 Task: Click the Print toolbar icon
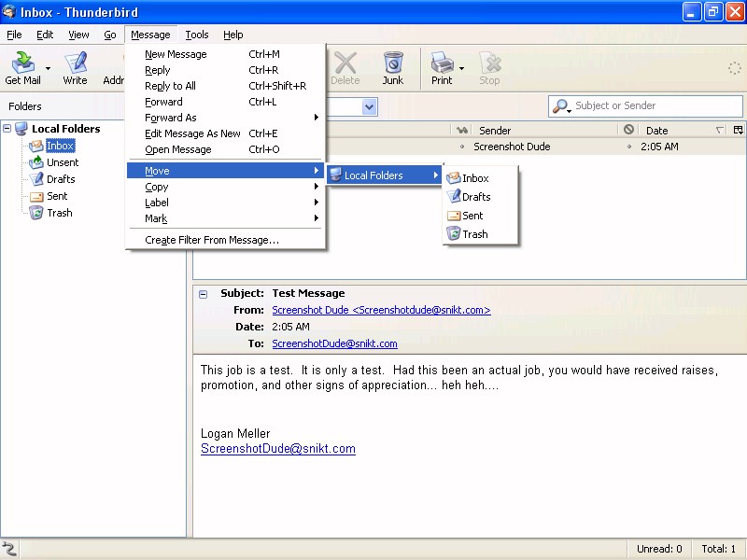point(442,68)
